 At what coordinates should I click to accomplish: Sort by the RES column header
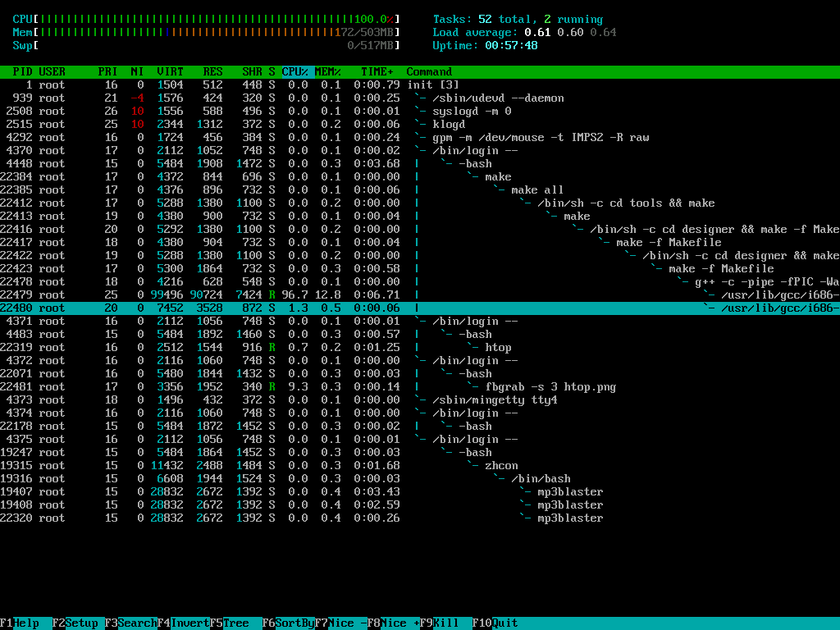point(212,72)
